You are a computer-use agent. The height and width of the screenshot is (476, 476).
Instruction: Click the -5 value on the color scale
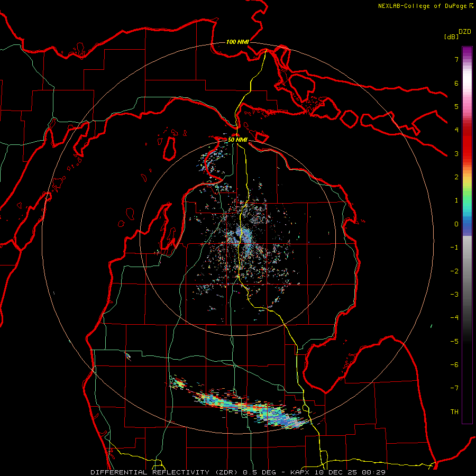point(454,342)
